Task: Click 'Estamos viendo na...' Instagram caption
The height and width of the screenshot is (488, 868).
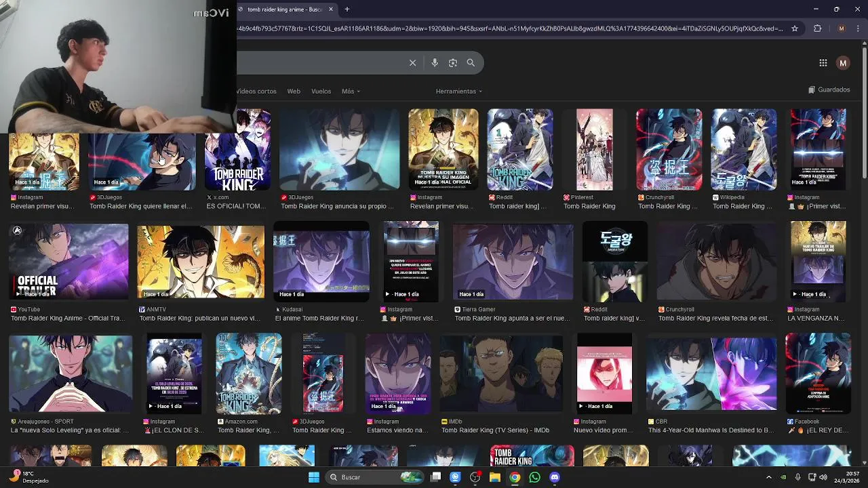Action: click(397, 430)
